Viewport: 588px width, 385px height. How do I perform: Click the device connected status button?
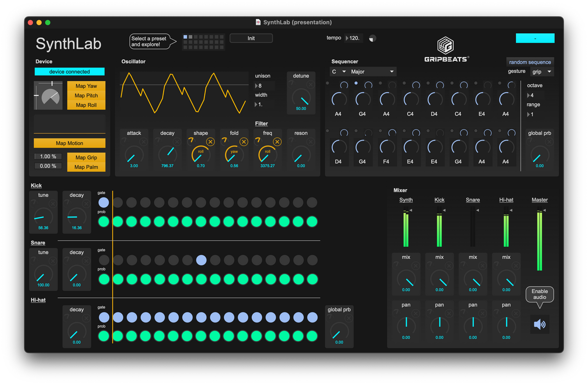pos(70,72)
